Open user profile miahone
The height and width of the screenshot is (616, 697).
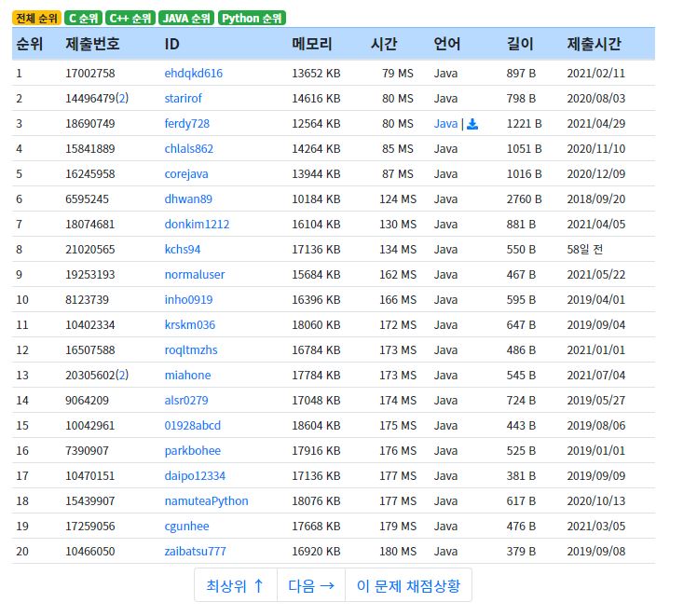[x=187, y=376]
